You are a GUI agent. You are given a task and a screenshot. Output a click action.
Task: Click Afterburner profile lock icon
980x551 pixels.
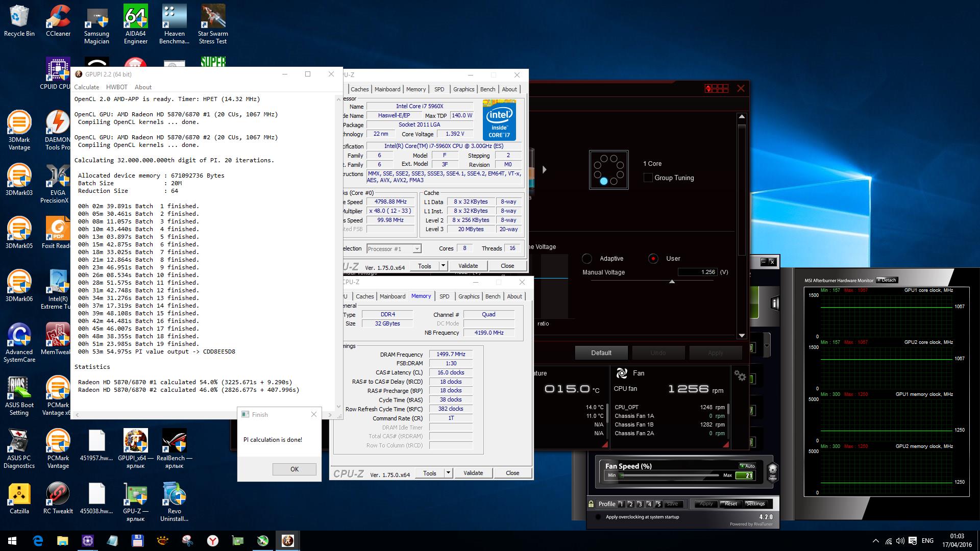pos(591,504)
